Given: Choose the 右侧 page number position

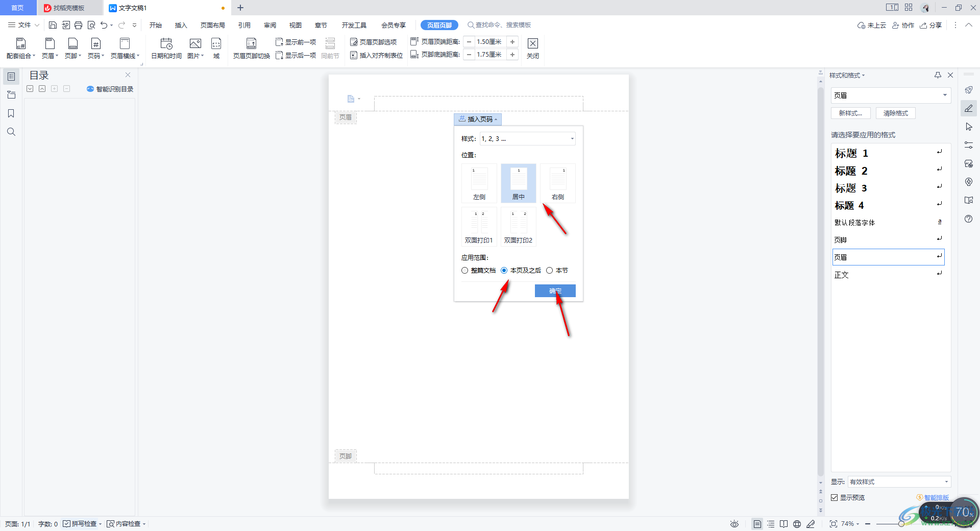Looking at the screenshot, I should (558, 183).
